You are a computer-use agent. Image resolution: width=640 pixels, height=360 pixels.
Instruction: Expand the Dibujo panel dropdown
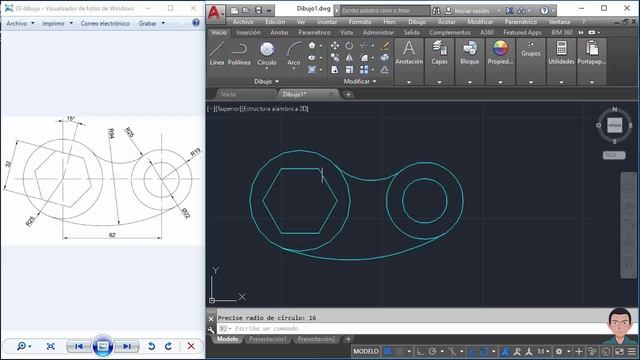point(267,82)
